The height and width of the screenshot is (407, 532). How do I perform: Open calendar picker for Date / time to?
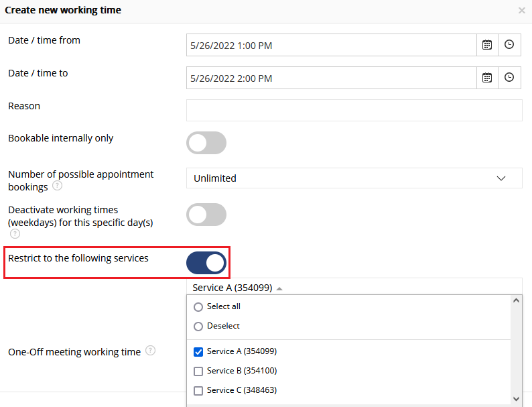487,78
